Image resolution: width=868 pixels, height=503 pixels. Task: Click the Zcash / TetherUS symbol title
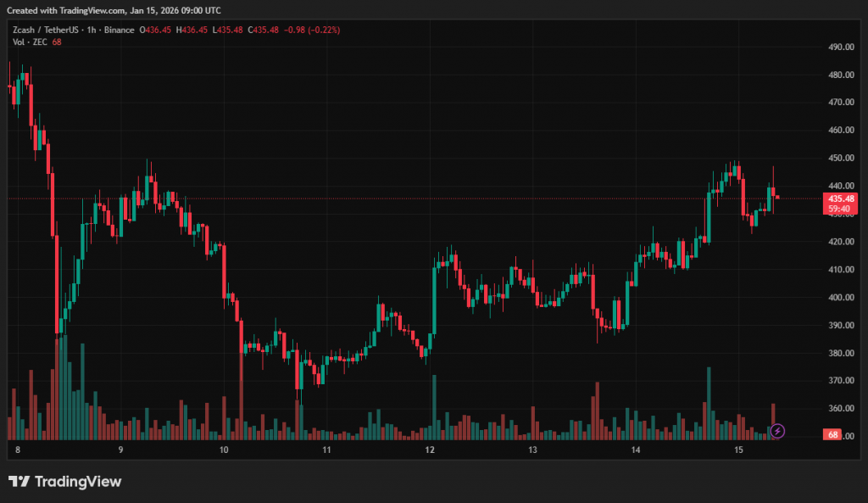tap(42, 30)
